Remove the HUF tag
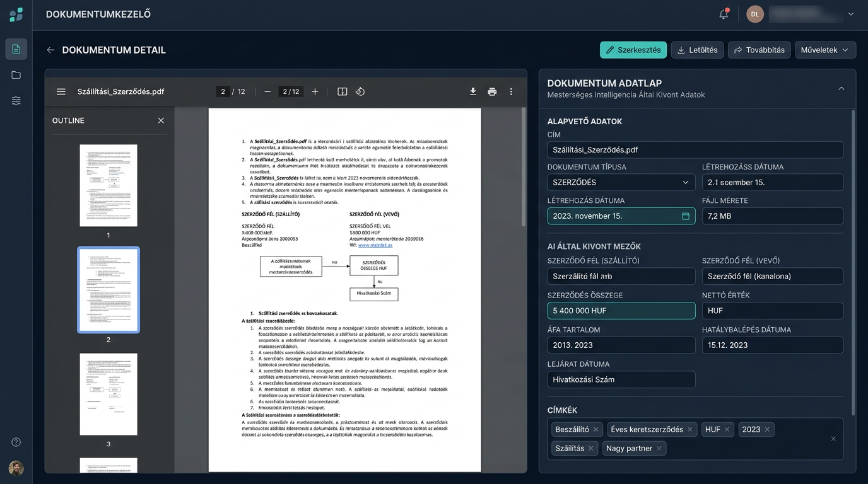The height and width of the screenshot is (484, 868). point(727,429)
